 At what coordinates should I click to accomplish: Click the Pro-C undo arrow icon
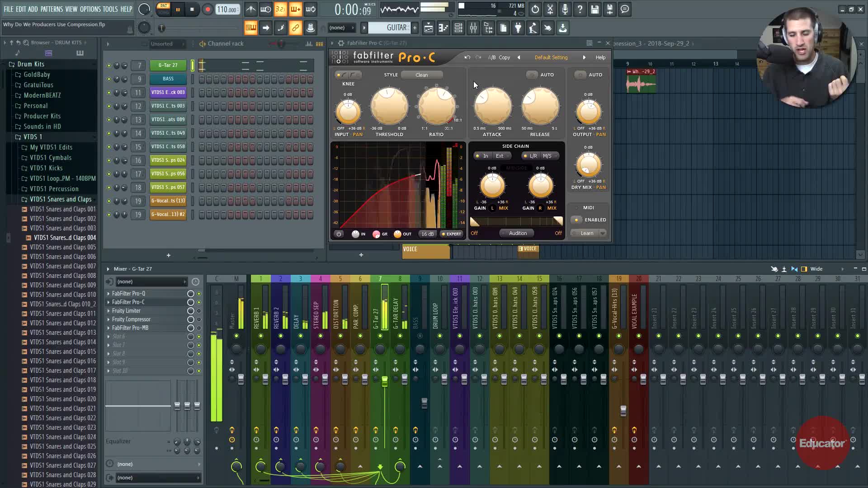tap(467, 57)
